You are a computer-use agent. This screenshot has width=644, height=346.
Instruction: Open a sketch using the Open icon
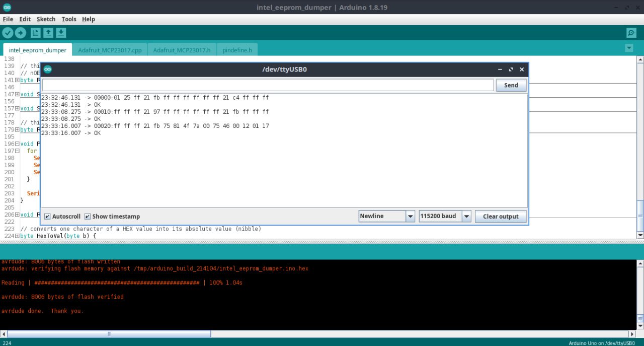[48, 33]
